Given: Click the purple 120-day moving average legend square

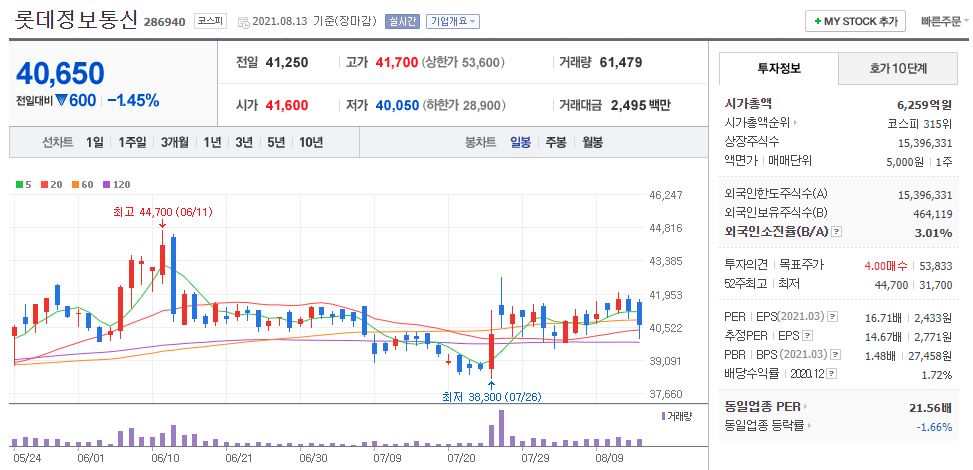Looking at the screenshot, I should point(105,184).
